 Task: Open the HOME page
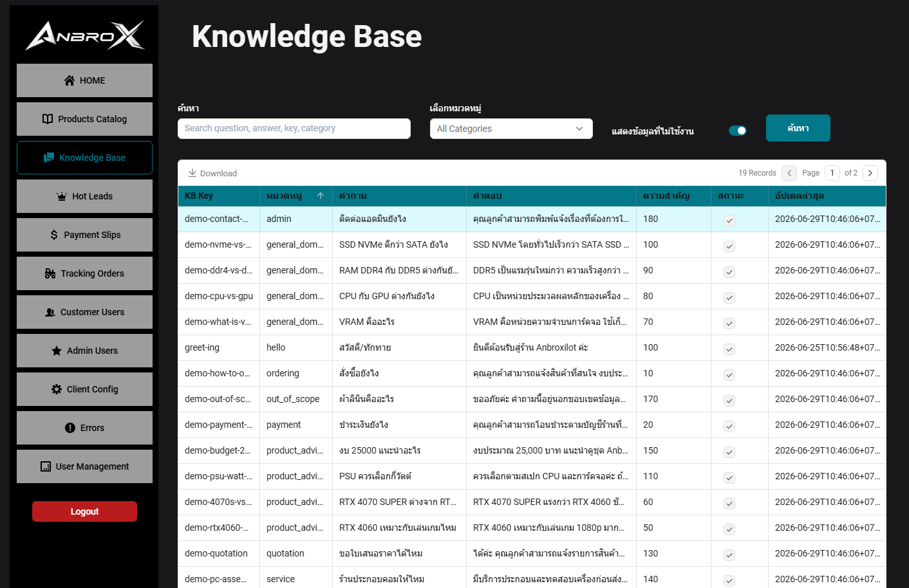click(x=84, y=80)
